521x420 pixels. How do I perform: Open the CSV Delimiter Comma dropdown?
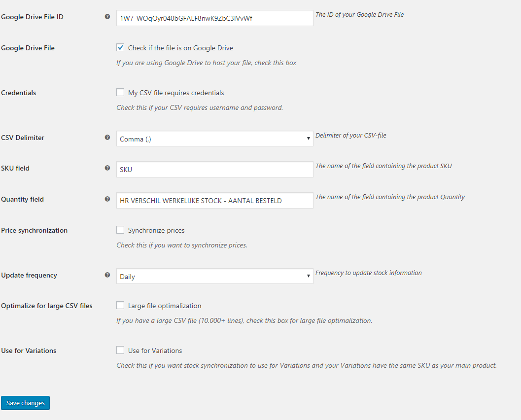click(214, 139)
